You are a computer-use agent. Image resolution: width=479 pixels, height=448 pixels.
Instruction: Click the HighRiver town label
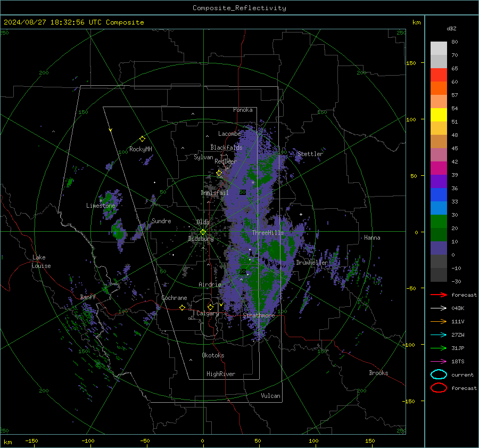click(221, 374)
